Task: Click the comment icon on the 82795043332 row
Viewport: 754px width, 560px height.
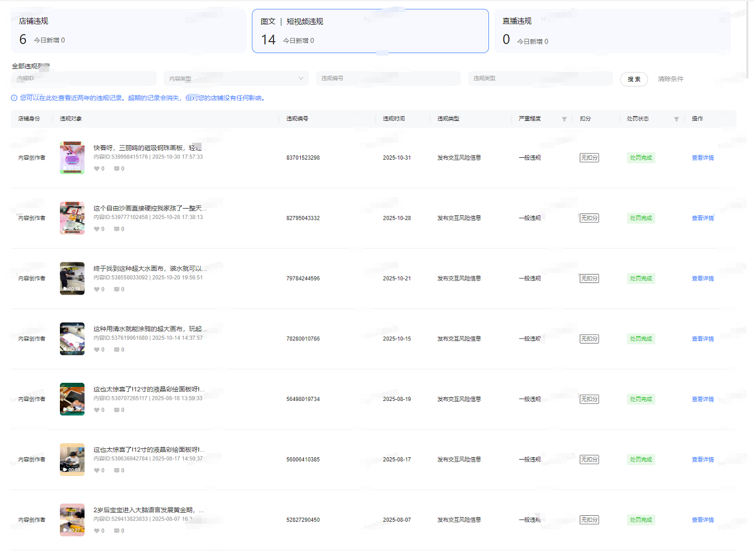Action: [x=117, y=229]
